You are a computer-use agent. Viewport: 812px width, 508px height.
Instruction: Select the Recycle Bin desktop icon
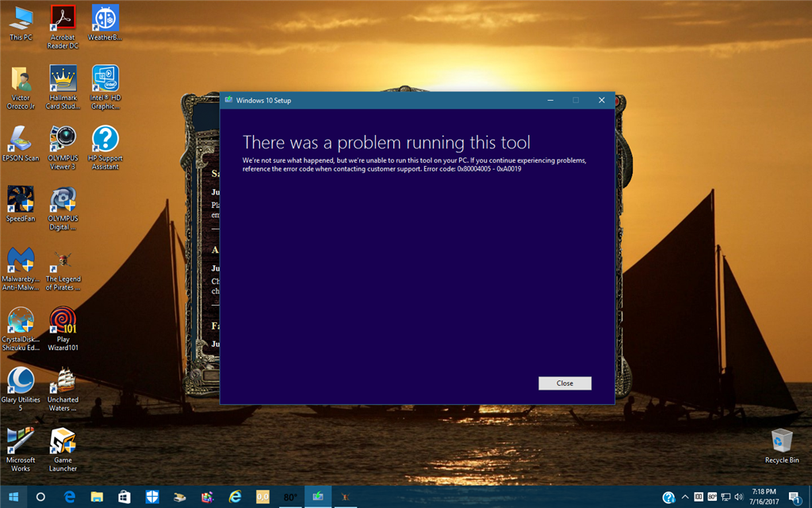pyautogui.click(x=782, y=446)
